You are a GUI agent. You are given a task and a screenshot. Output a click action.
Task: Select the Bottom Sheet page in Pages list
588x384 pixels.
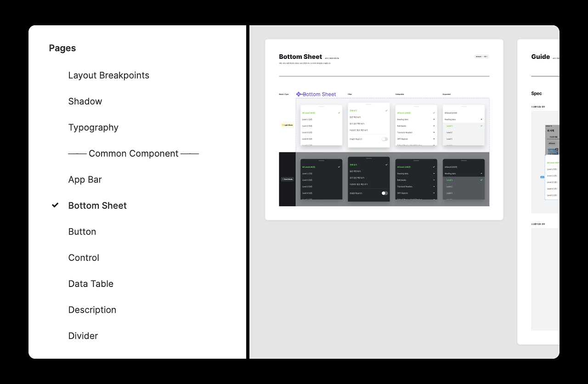[x=97, y=206]
